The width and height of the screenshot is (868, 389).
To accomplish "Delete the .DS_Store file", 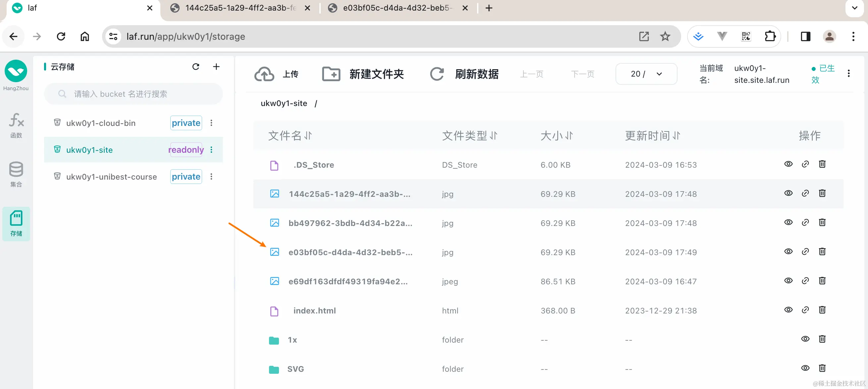I will (x=822, y=164).
